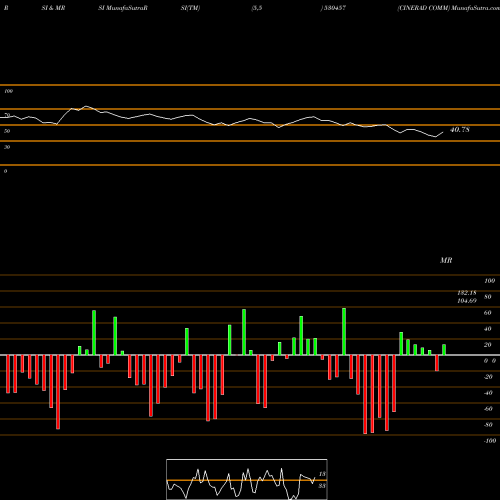Click the 60 label on MR axis
Viewport: 500px width, 500px height.
tap(488, 313)
